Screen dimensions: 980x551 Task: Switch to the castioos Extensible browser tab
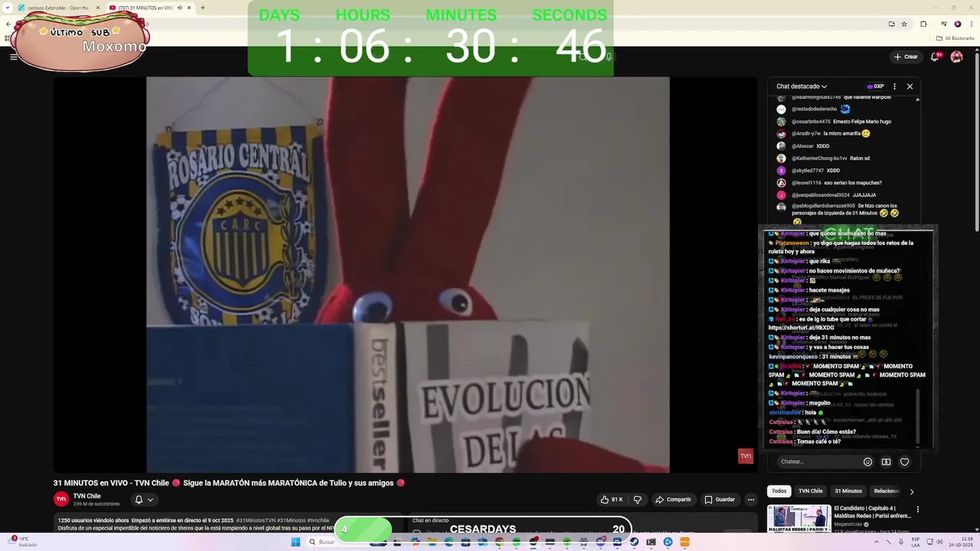[x=57, y=8]
